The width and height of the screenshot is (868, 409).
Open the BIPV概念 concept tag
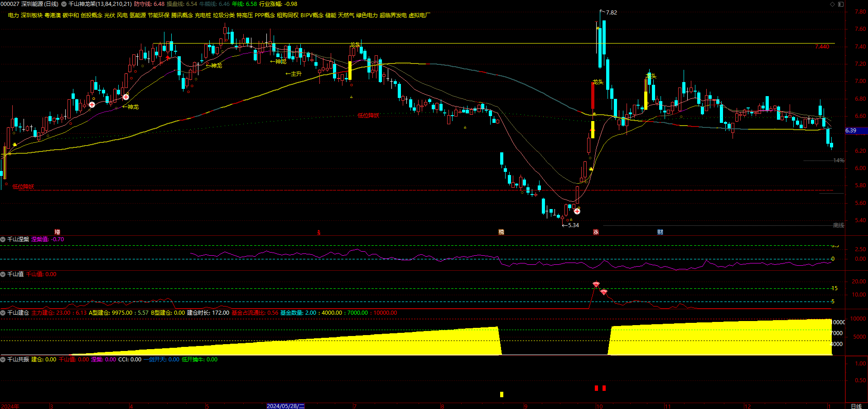[312, 15]
